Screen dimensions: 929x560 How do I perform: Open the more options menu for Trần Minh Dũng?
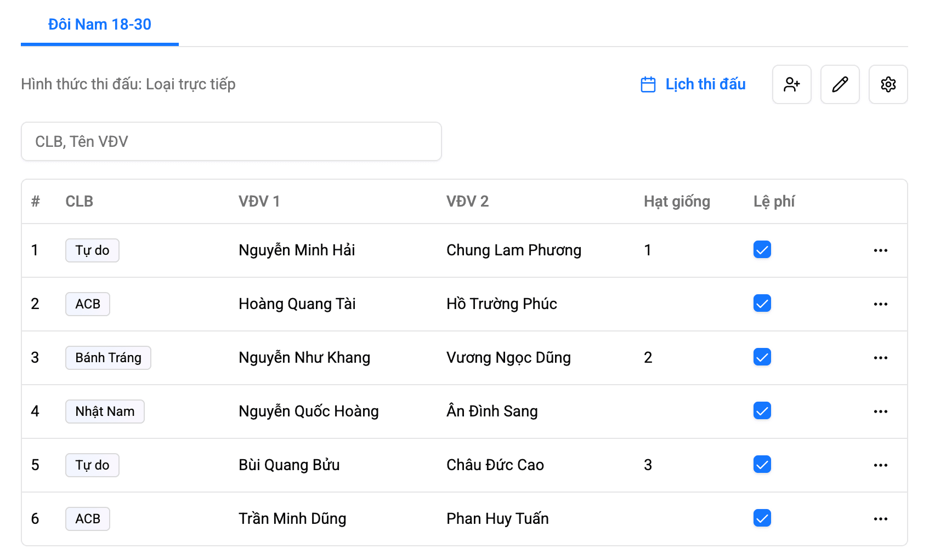tap(880, 519)
